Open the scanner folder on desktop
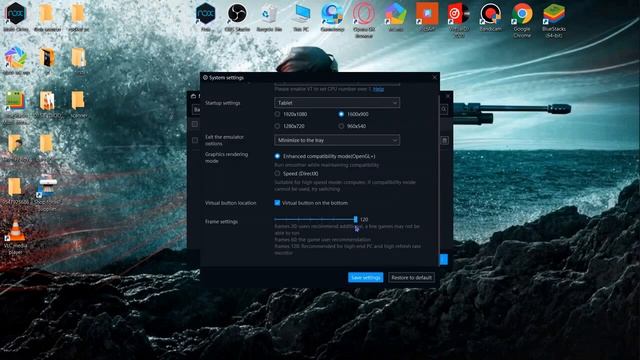Image resolution: width=640 pixels, height=360 pixels. (x=78, y=104)
